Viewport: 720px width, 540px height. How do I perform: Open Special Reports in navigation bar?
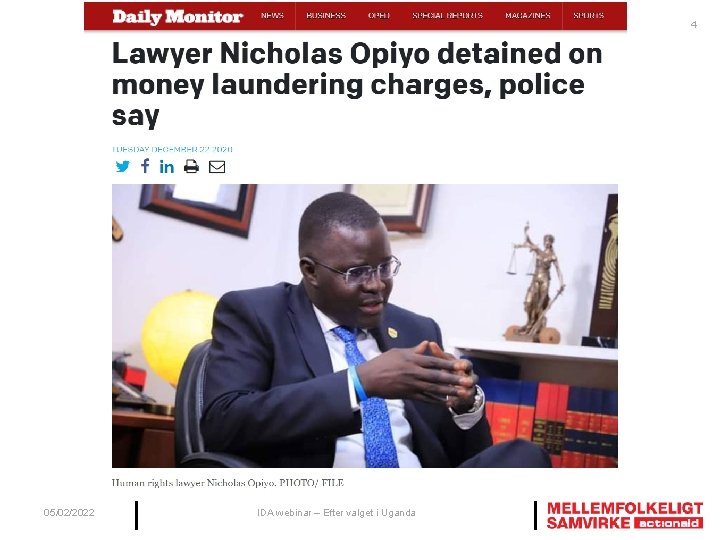[447, 16]
